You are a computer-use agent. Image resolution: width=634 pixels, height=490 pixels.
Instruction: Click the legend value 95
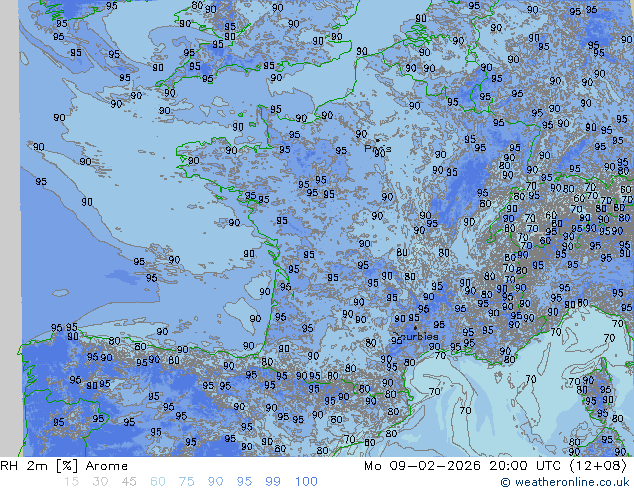(244, 482)
